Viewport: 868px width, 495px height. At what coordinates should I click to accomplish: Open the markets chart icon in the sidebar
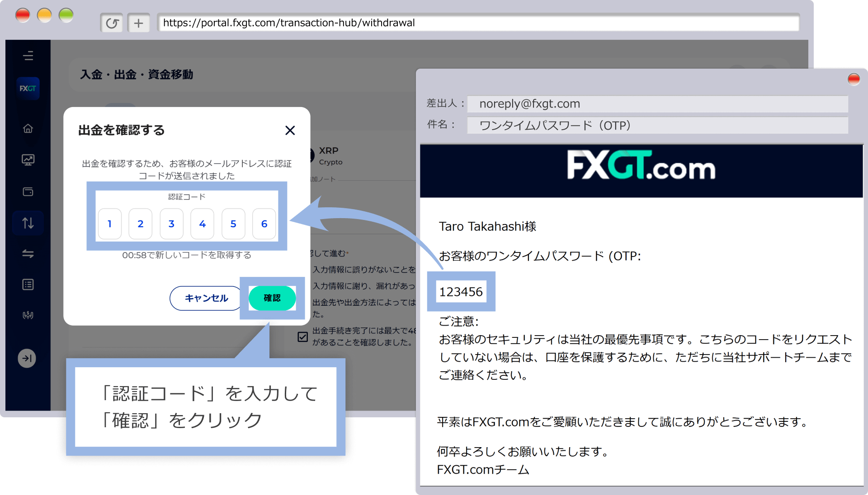(28, 159)
